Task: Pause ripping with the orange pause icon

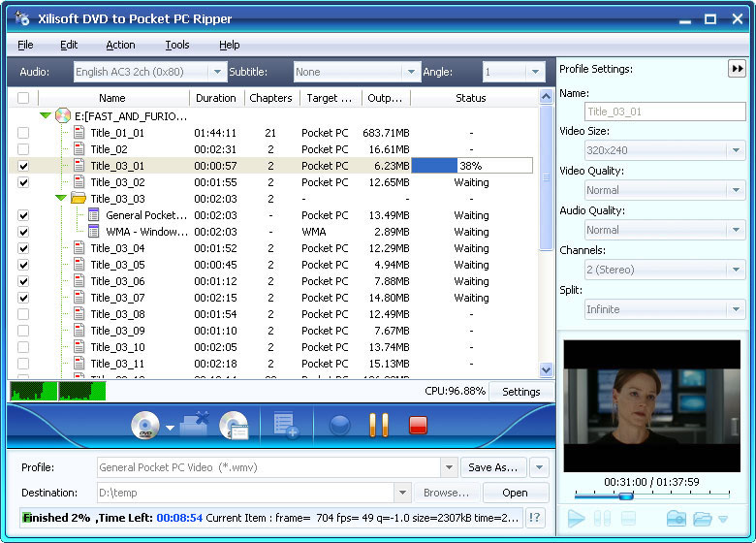Action: [x=379, y=425]
